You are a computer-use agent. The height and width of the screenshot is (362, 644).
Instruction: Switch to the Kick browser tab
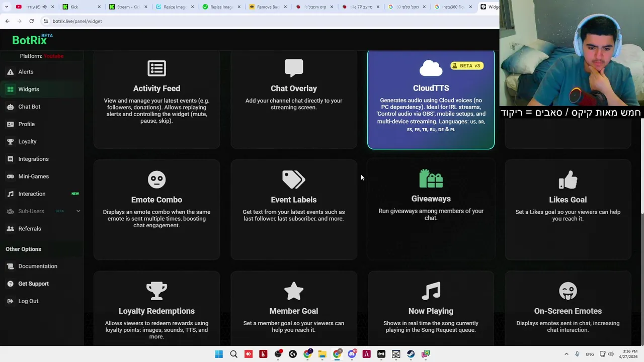point(80,7)
